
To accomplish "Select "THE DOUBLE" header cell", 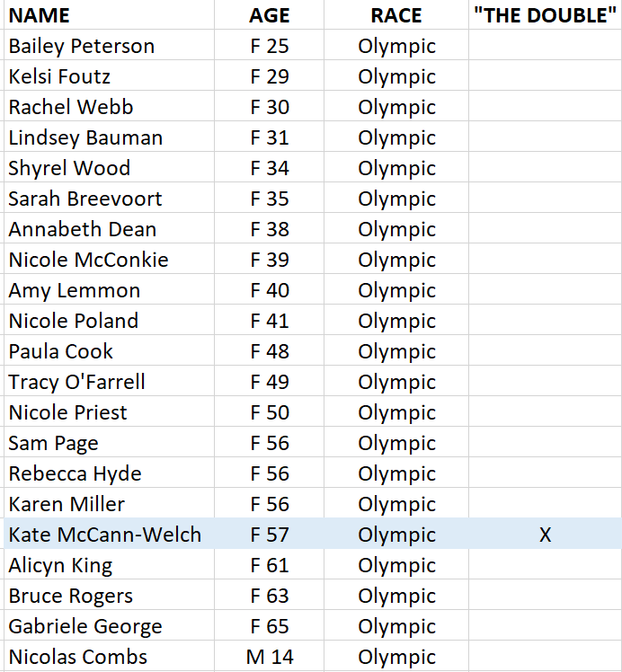I will (x=546, y=14).
